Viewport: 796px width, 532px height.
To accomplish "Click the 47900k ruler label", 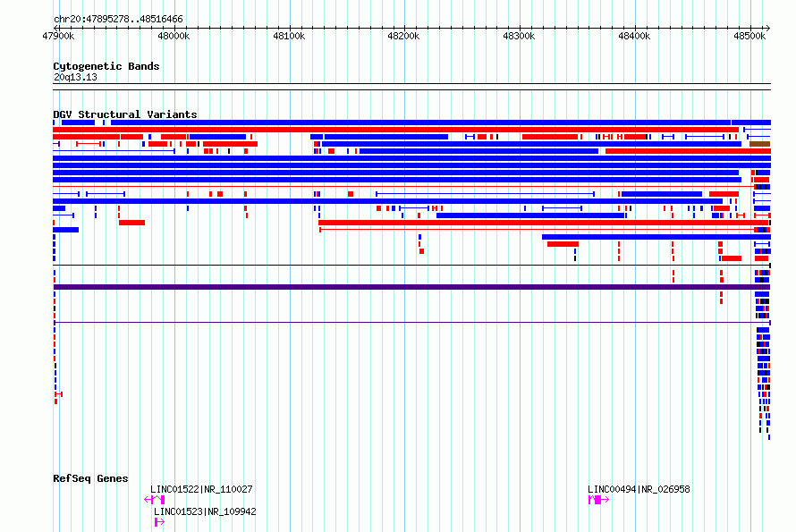I will 58,36.
